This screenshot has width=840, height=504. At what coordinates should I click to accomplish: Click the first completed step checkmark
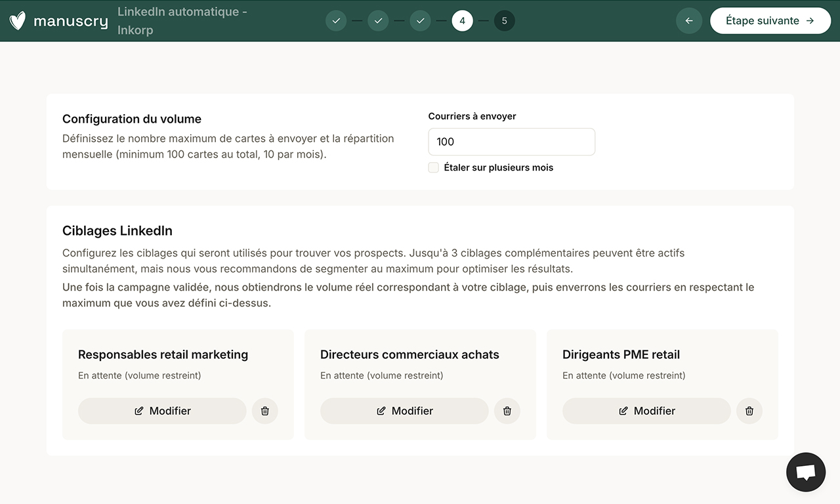pyautogui.click(x=336, y=20)
